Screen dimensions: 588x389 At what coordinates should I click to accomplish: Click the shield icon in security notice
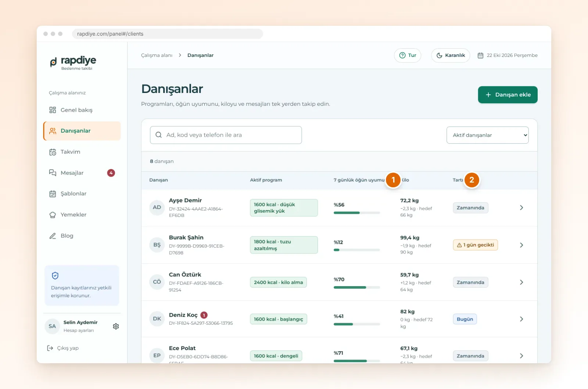[55, 276]
